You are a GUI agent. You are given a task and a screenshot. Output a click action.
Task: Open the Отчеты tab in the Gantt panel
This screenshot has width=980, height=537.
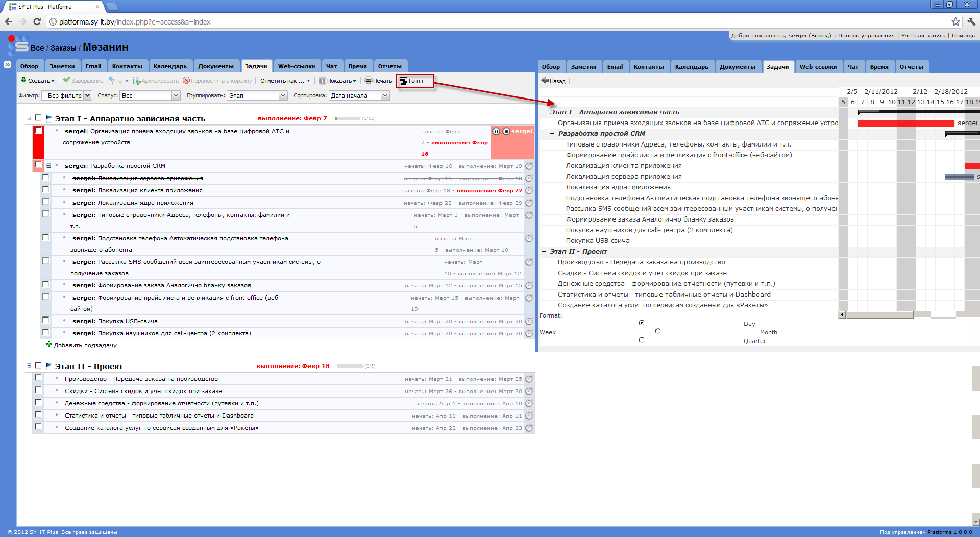click(x=911, y=67)
